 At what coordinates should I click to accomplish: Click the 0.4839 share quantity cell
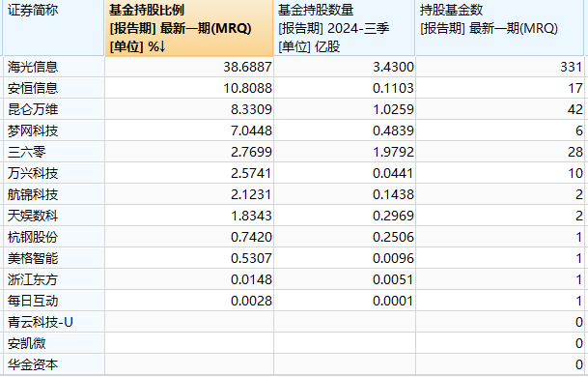345,130
